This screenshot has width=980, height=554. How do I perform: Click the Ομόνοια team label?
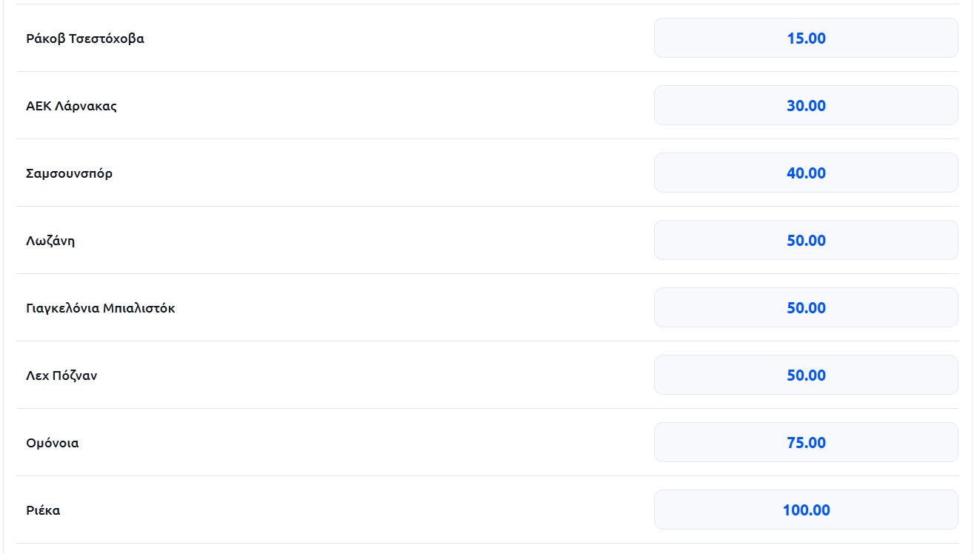tap(53, 443)
